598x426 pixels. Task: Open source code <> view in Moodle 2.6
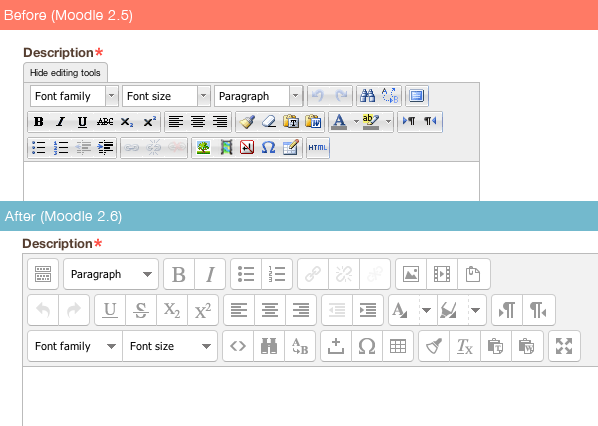[238, 346]
